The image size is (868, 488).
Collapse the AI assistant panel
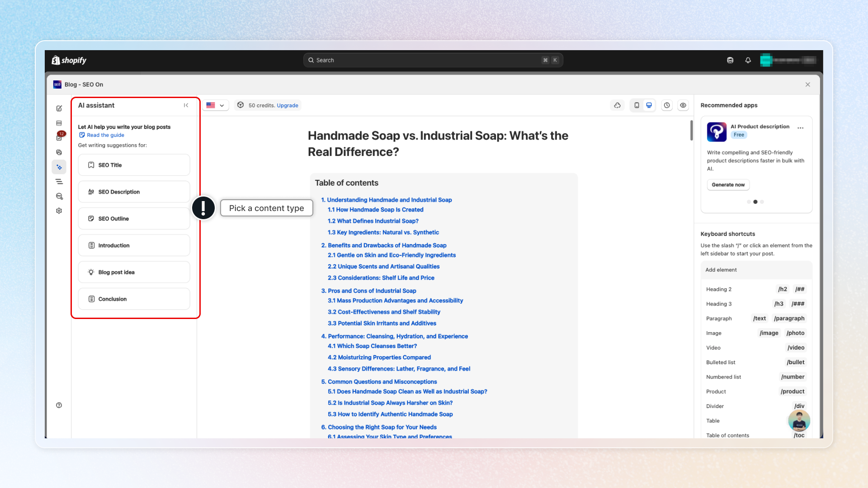coord(186,105)
